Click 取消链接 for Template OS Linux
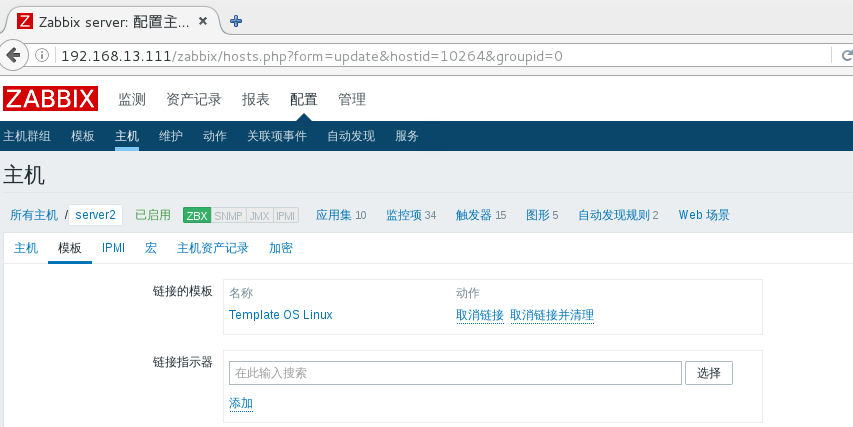853x427 pixels. [480, 315]
